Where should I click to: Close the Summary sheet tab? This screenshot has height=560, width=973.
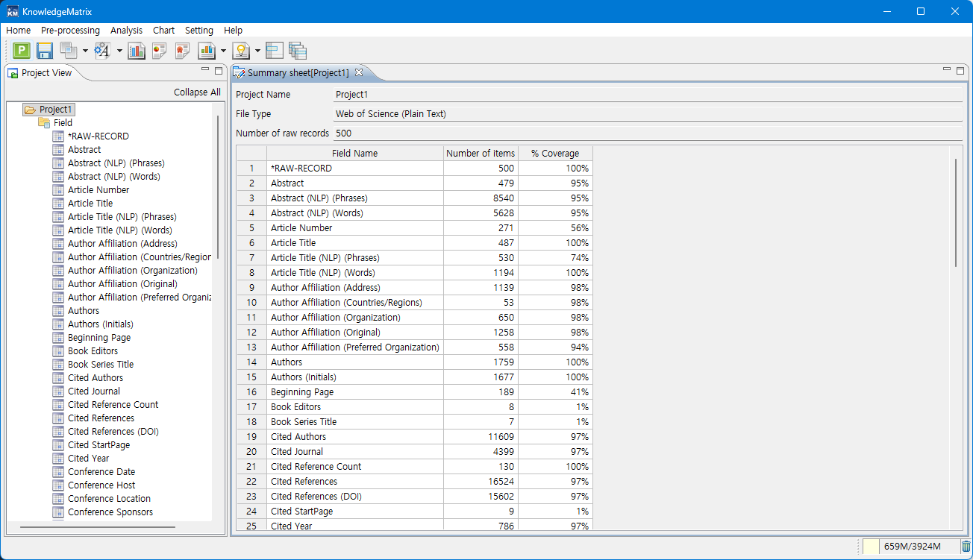359,72
